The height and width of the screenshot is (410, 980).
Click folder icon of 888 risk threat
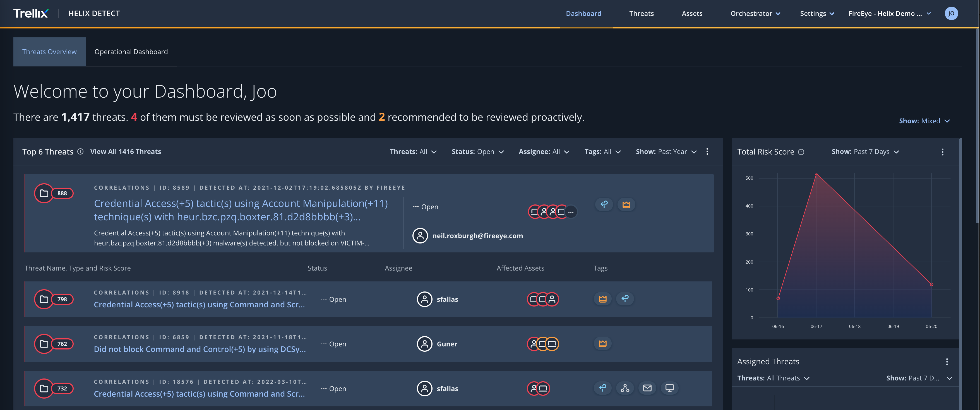(44, 193)
